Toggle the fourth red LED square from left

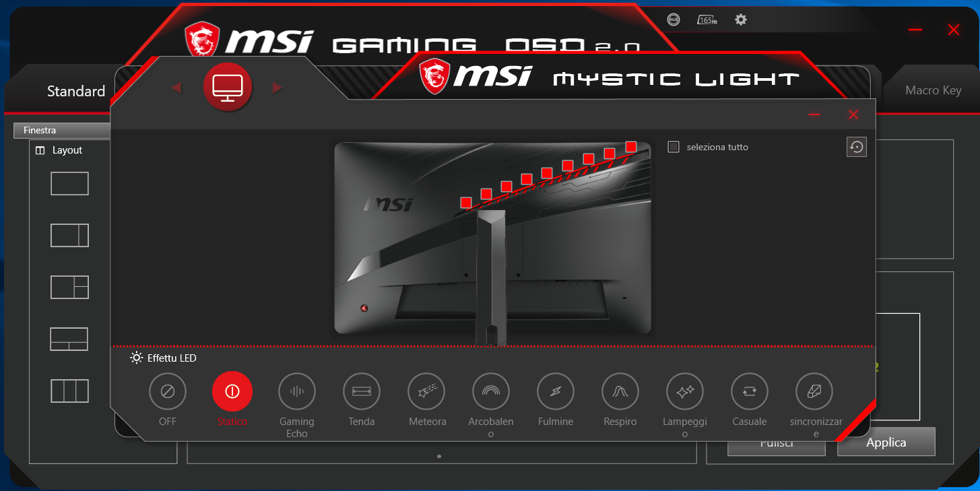pyautogui.click(x=527, y=179)
